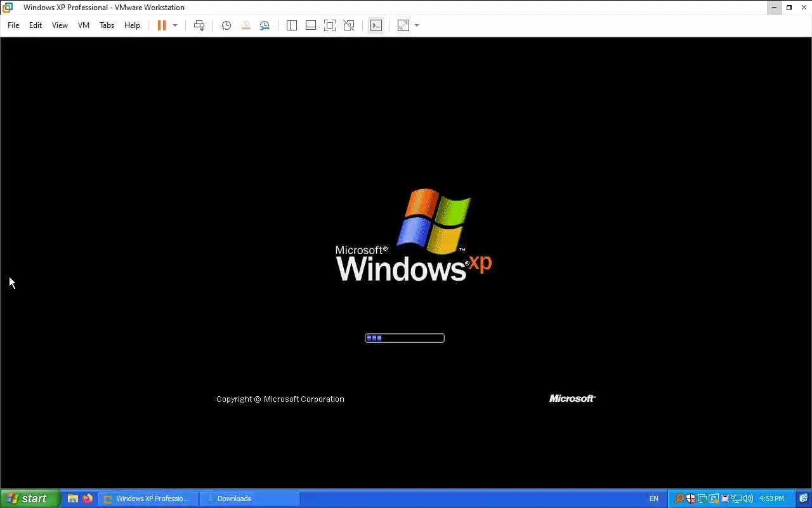Open the View menu
This screenshot has width=812, height=508.
click(x=60, y=25)
